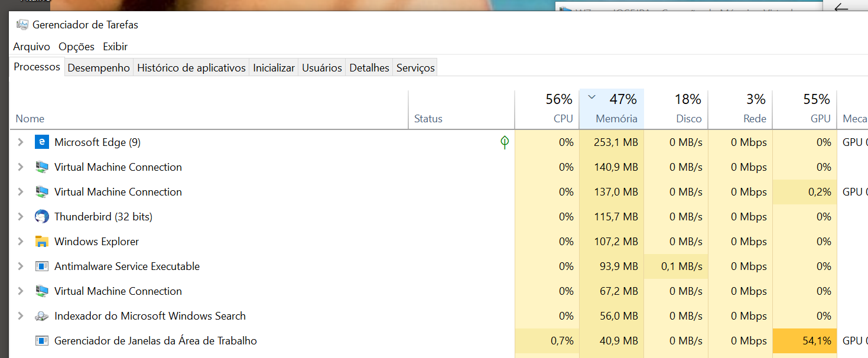This screenshot has width=868, height=358.
Task: Switch to the Histórico de aplicativos tab
Action: tap(191, 68)
